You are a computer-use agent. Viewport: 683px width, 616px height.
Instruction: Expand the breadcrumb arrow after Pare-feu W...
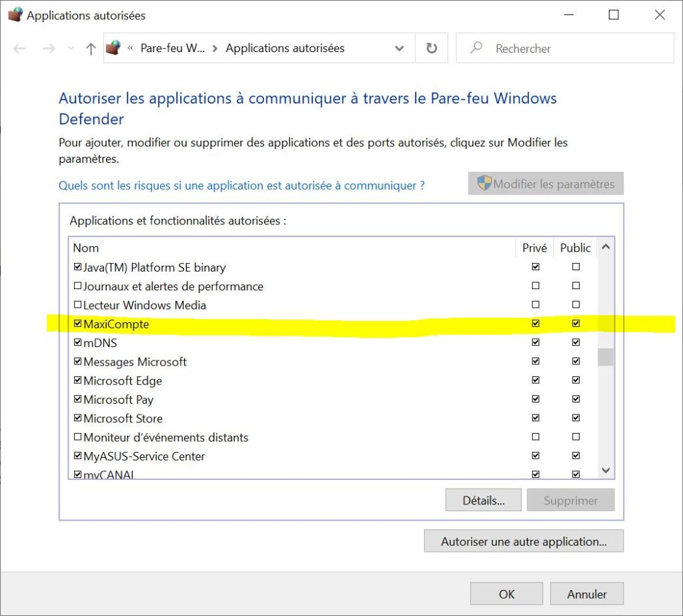(x=215, y=48)
